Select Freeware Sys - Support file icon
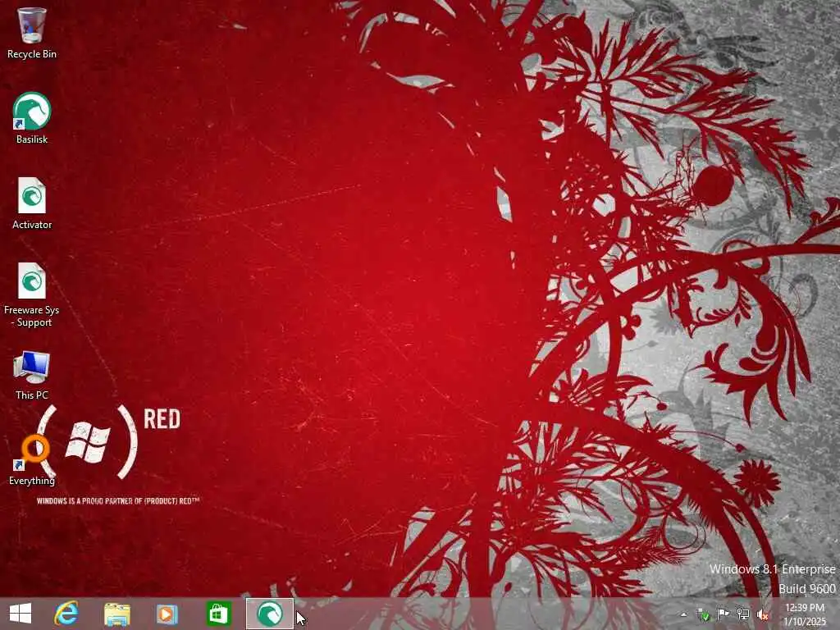 [32, 294]
